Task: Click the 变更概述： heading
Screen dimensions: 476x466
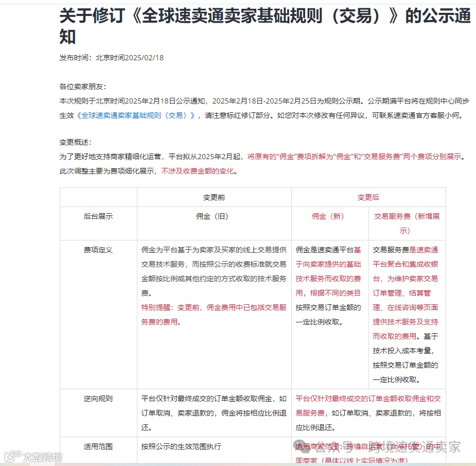Action: point(76,142)
